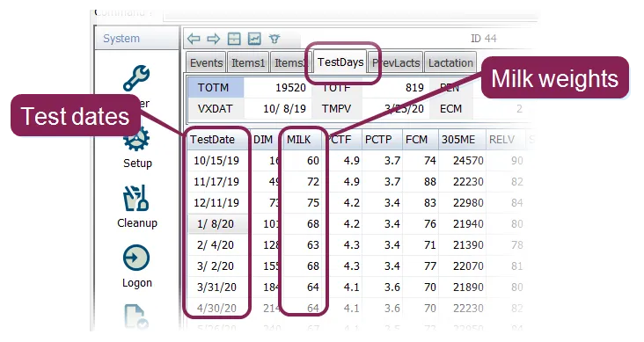Click the forward arrow toolbar icon

213,39
